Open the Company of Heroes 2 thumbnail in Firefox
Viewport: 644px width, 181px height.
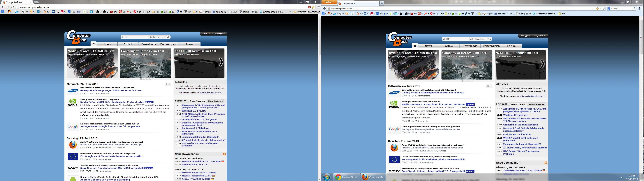pyautogui.click(x=467, y=65)
